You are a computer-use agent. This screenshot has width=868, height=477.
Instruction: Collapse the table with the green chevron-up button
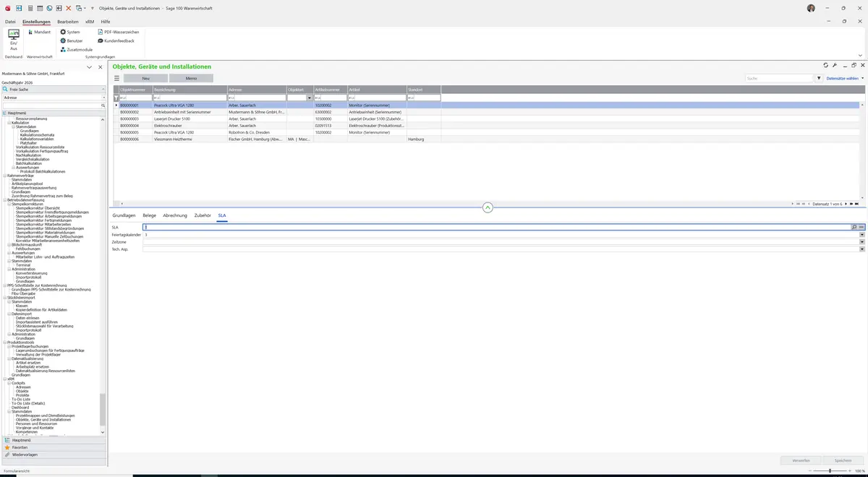488,207
